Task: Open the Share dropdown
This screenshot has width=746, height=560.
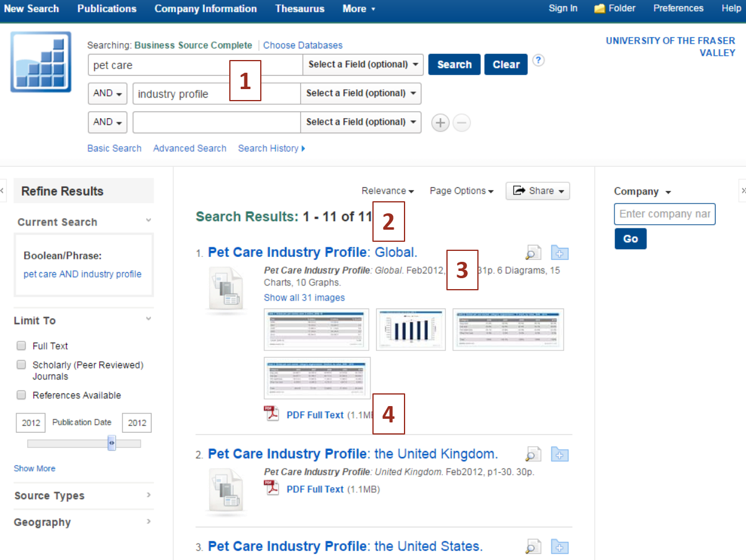Action: pos(538,191)
